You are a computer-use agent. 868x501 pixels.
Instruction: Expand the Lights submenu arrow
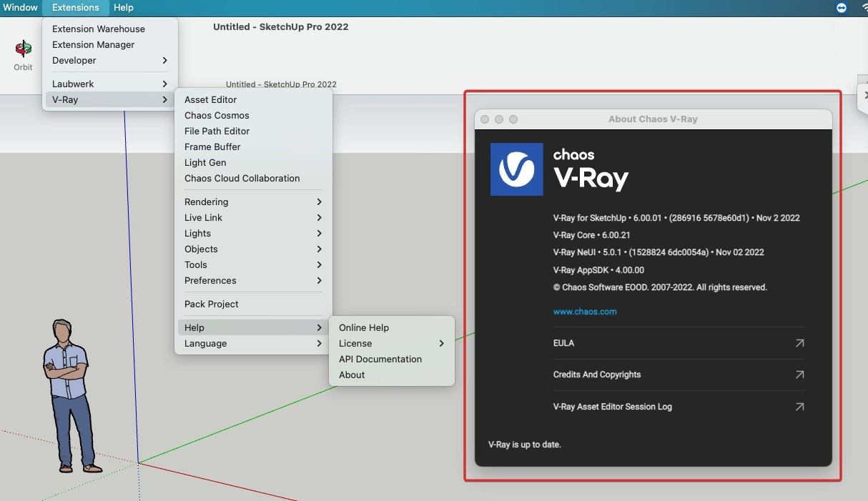point(319,234)
